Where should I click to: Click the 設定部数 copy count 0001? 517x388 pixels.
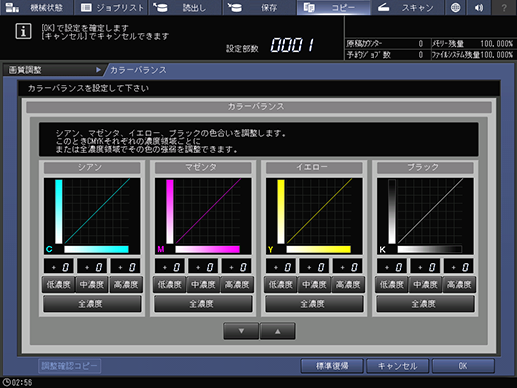(x=293, y=45)
